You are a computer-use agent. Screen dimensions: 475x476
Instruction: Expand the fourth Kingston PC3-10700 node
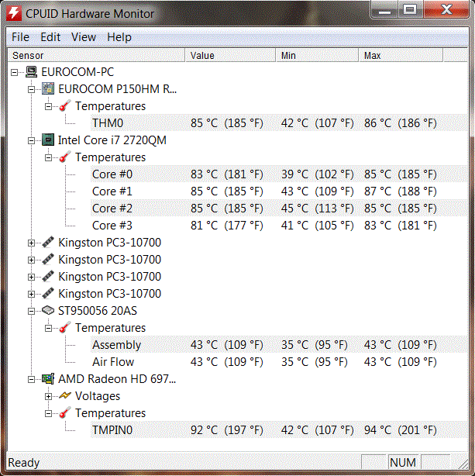click(x=31, y=294)
